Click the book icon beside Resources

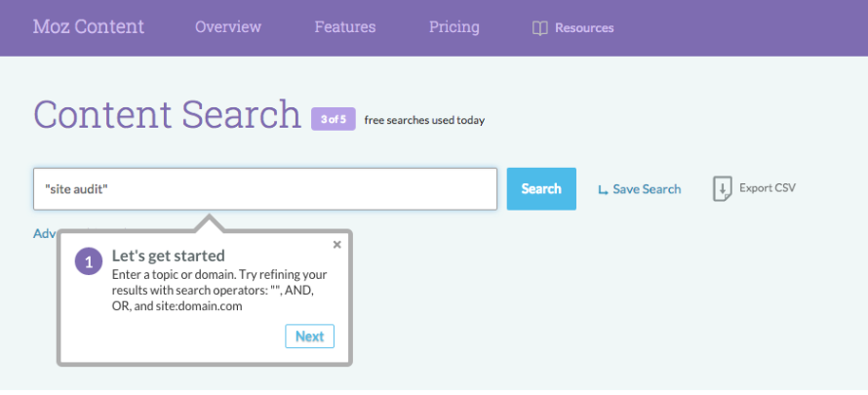539,28
